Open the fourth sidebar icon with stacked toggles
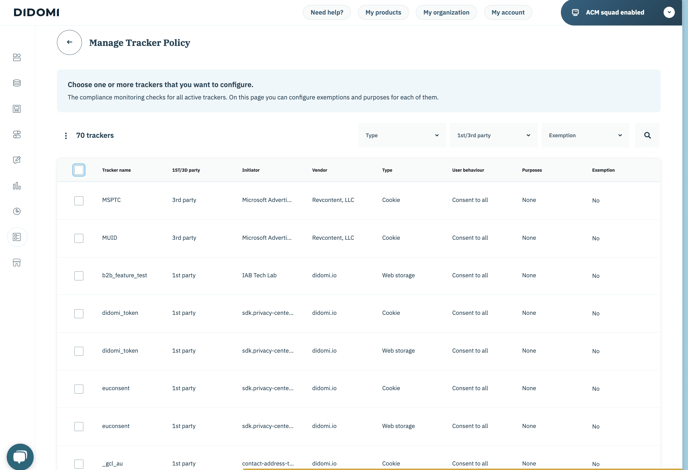The width and height of the screenshot is (688, 470). point(17,134)
